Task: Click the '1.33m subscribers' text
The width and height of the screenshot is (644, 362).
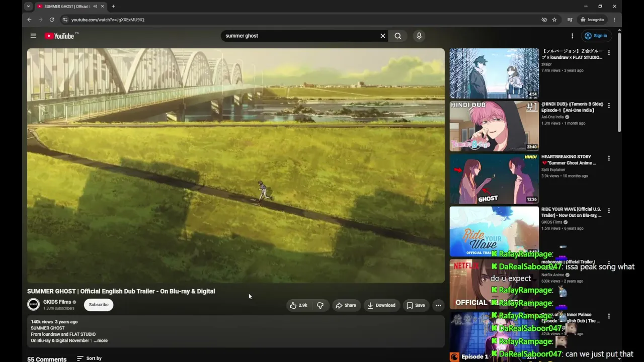Action: (59, 308)
